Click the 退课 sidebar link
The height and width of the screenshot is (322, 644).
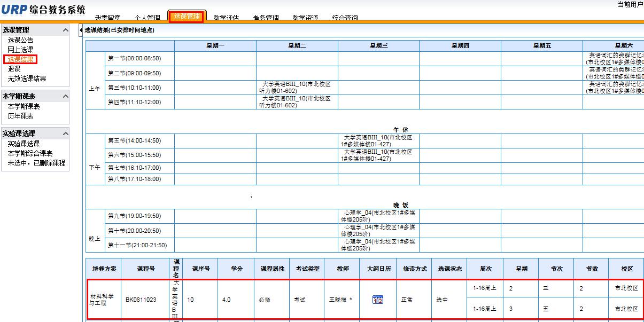pos(14,69)
